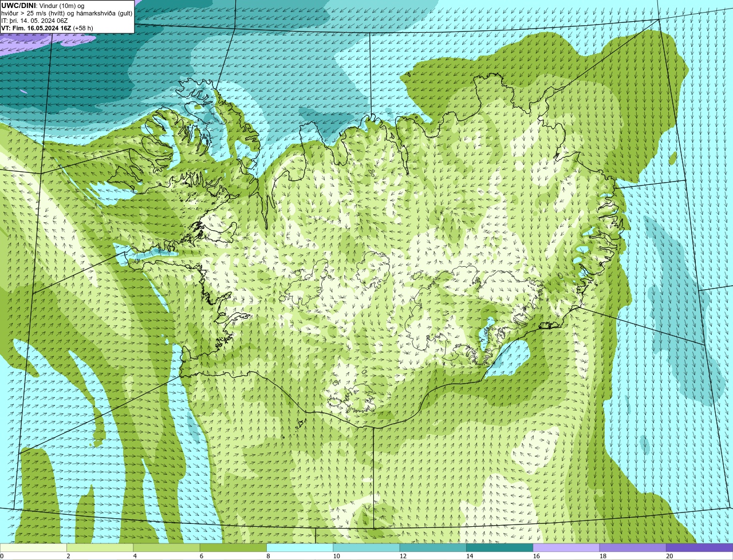Click the legend label "20"
Image resolution: width=733 pixels, height=560 pixels.
(669, 556)
